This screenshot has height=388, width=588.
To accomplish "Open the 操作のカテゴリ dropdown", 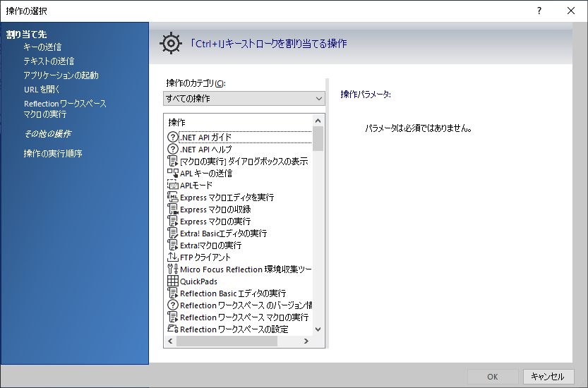I will (244, 99).
